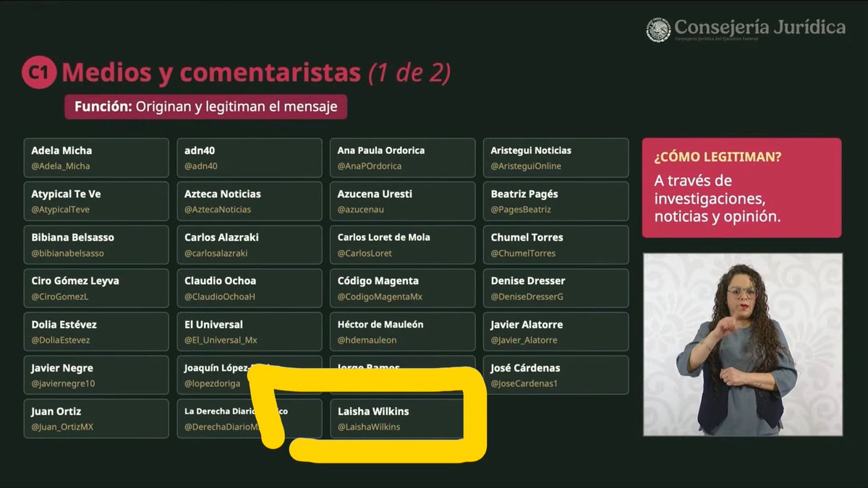This screenshot has width=868, height=488.
Task: Click the Función: Originan y legitiman label
Action: tap(206, 107)
